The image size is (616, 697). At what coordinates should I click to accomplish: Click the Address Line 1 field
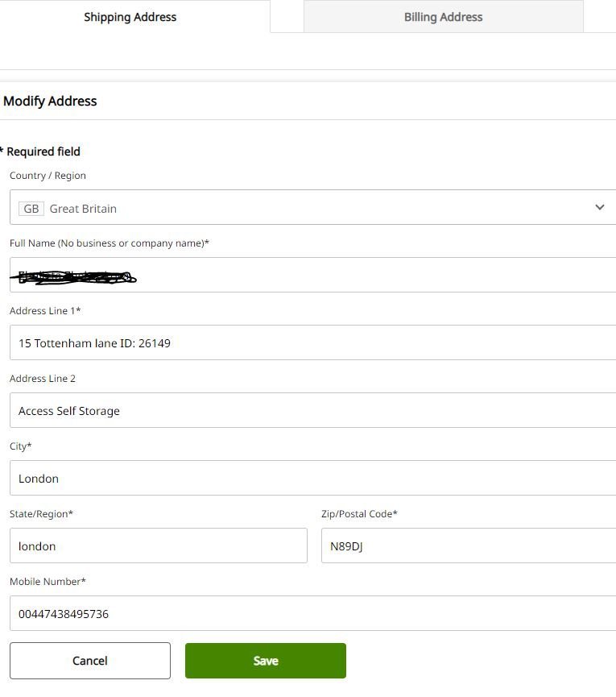[312, 343]
